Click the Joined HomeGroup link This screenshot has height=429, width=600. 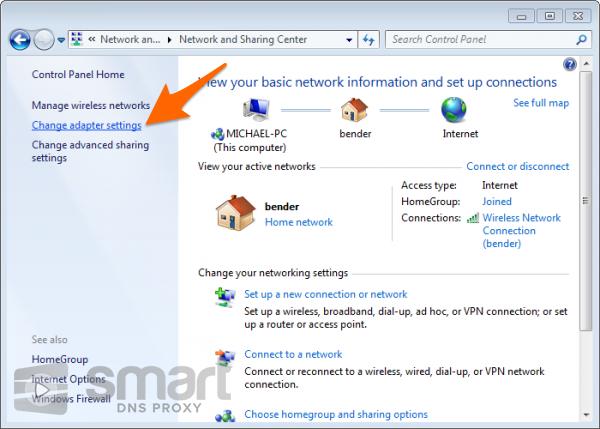pos(497,201)
